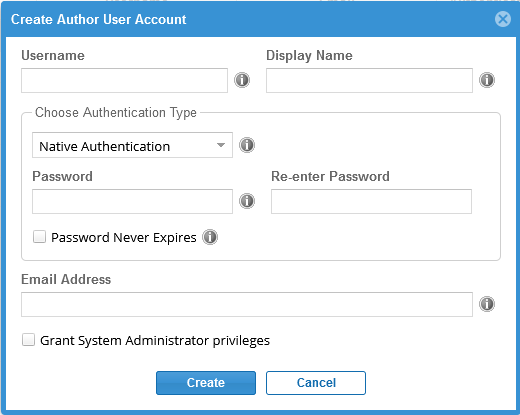Click the Cancel button

(x=316, y=383)
